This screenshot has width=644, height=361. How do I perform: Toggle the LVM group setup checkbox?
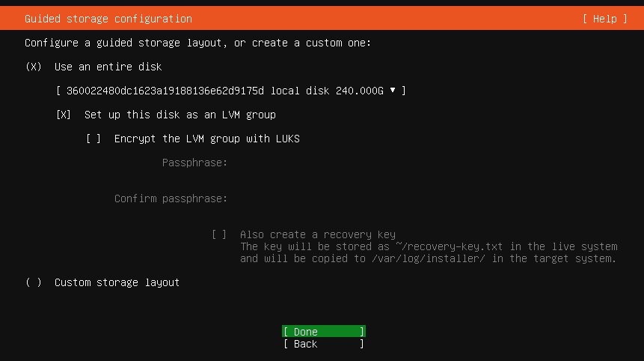pyautogui.click(x=64, y=115)
